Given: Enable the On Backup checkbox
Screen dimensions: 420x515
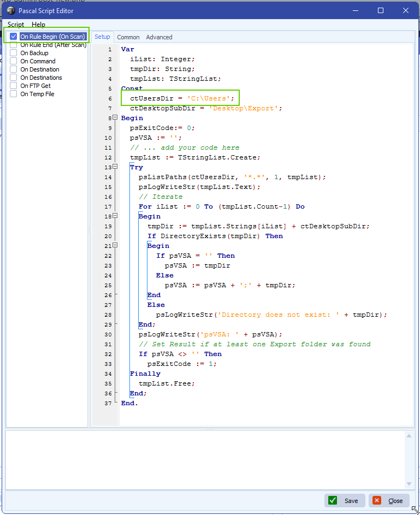Looking at the screenshot, I should 14,53.
